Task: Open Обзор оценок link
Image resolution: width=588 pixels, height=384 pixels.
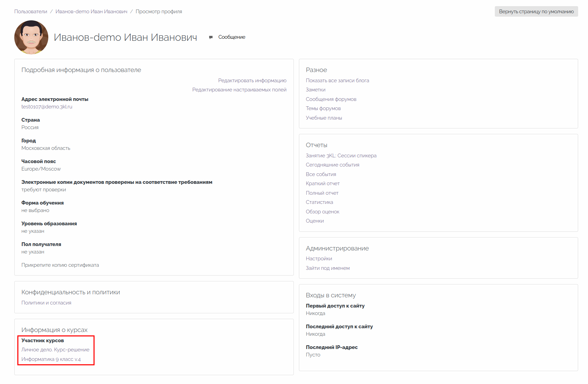Action: pyautogui.click(x=322, y=212)
